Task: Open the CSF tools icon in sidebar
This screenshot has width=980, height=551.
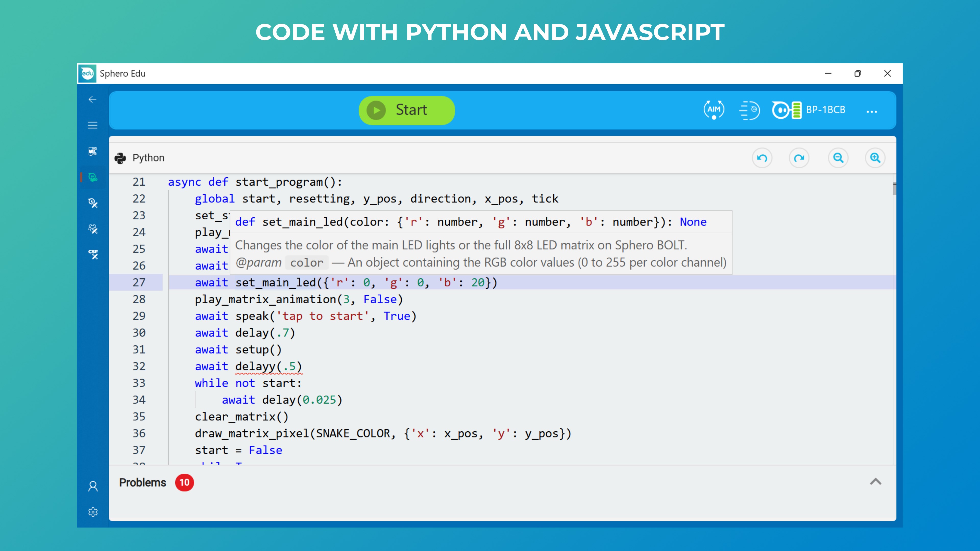Action: pos(93,253)
